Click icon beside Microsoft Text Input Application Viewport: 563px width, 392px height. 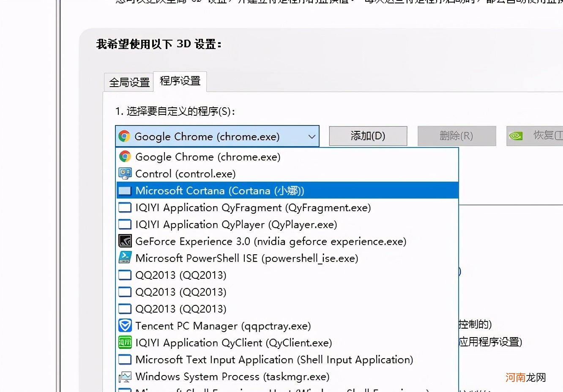pyautogui.click(x=125, y=359)
